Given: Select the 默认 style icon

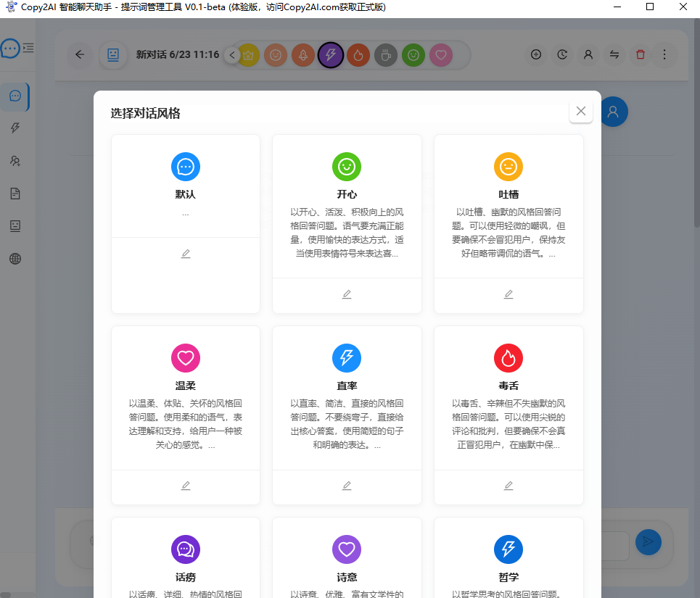Looking at the screenshot, I should click(185, 167).
